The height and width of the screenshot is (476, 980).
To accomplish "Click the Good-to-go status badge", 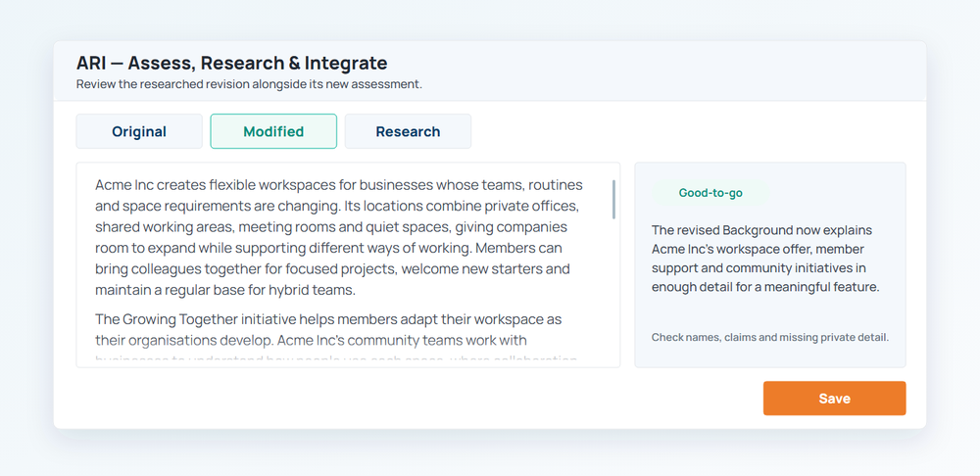I will click(x=710, y=193).
